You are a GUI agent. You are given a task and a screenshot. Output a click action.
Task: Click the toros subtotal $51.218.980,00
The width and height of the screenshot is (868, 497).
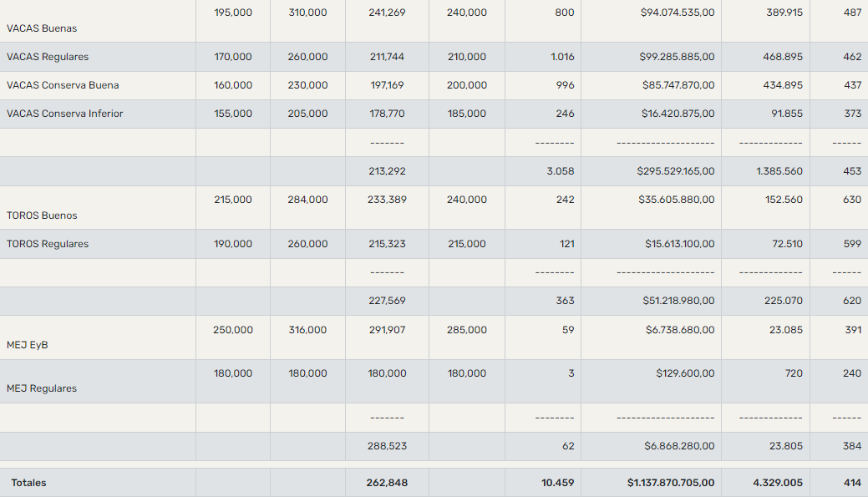(678, 301)
